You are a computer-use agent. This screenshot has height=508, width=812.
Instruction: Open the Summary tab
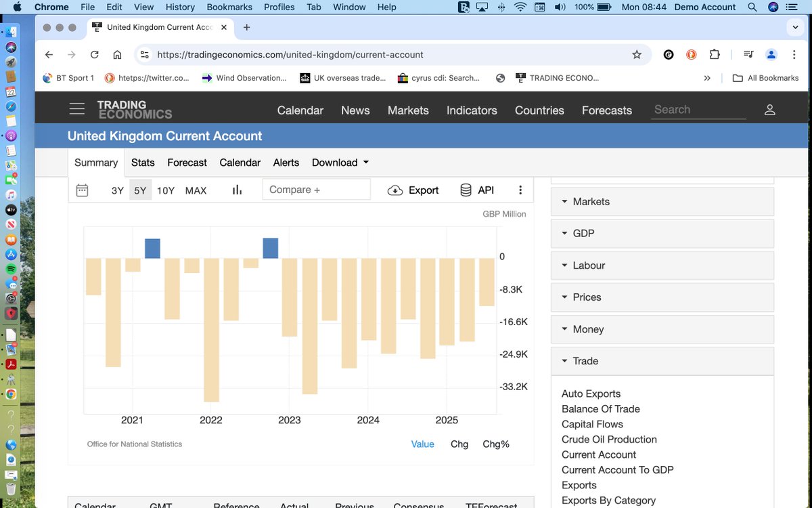[x=96, y=163]
